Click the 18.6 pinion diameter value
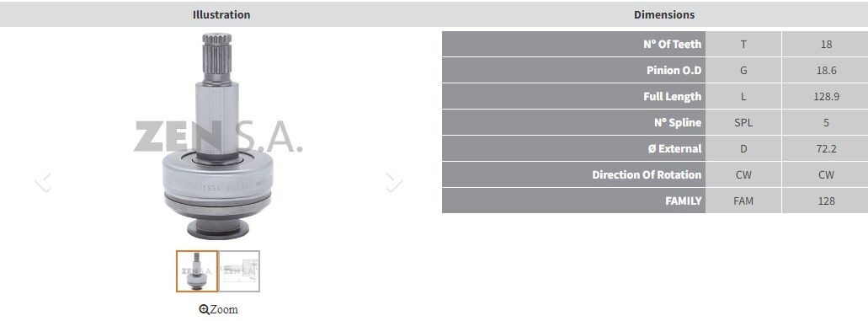Image resolution: width=868 pixels, height=321 pixels. [x=826, y=71]
